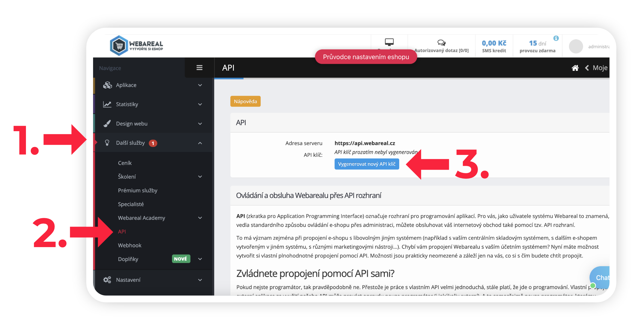The image size is (644, 330).
Task: Open the Autorizovaný dotaz chat bubbles icon
Action: click(x=442, y=43)
